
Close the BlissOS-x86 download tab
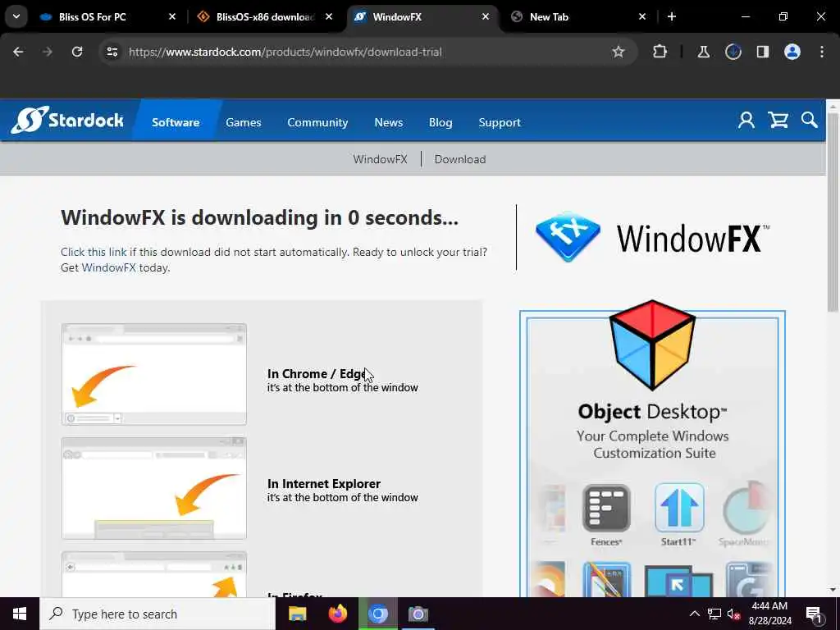[x=328, y=17]
